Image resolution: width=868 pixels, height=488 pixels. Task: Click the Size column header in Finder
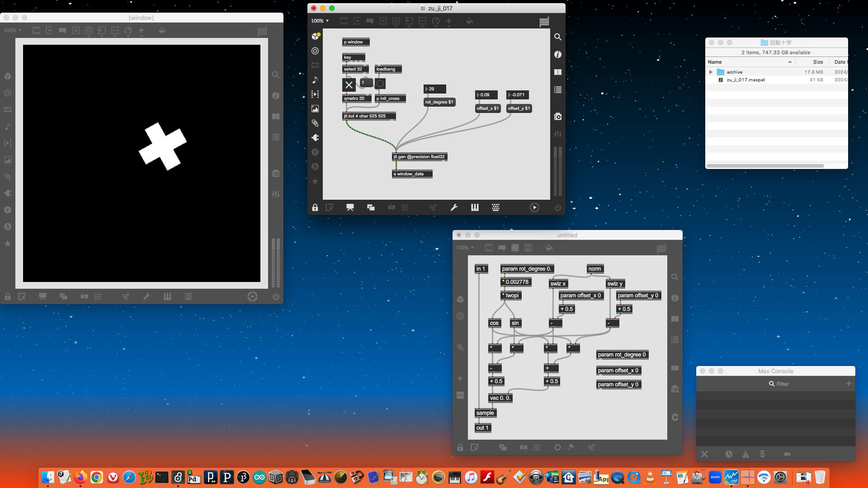click(817, 62)
